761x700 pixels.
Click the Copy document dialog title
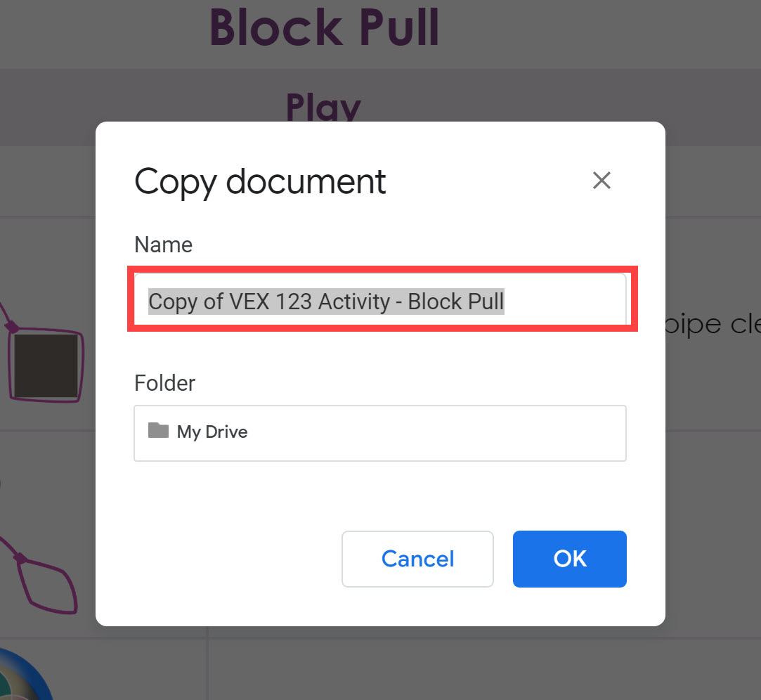coord(259,181)
